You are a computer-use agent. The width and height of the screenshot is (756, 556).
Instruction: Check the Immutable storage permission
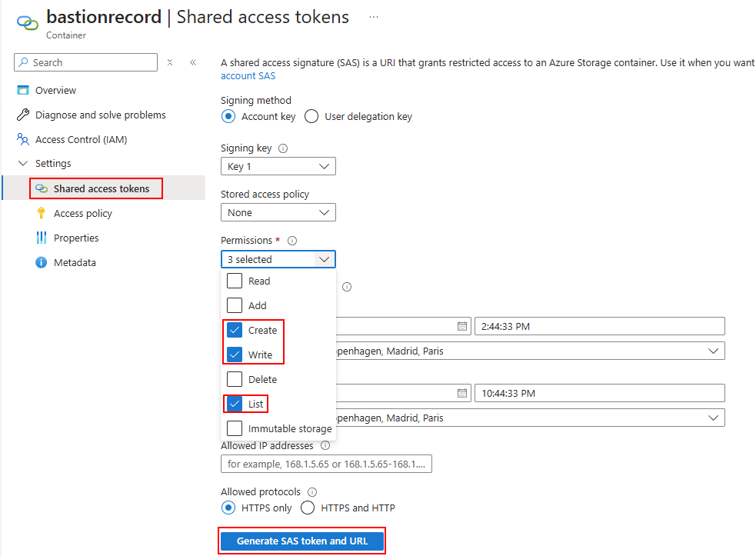point(235,428)
